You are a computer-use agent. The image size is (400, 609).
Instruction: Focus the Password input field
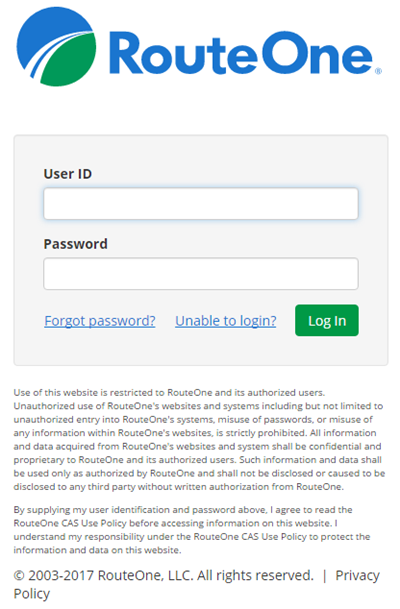click(x=201, y=273)
